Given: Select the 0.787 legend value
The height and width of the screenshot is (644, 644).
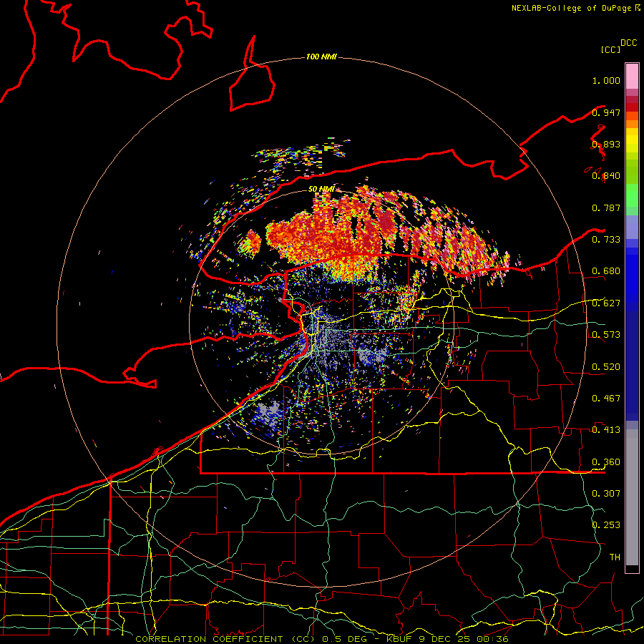Looking at the screenshot, I should tap(606, 208).
